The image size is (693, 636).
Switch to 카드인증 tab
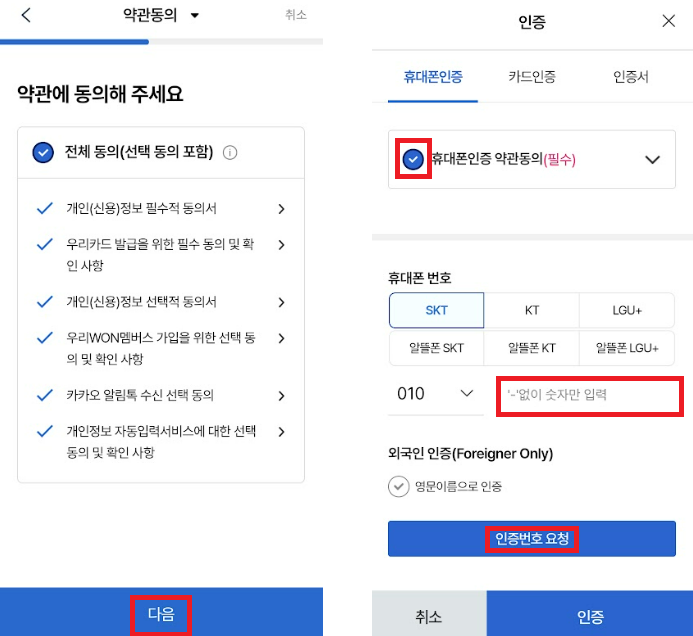point(532,77)
